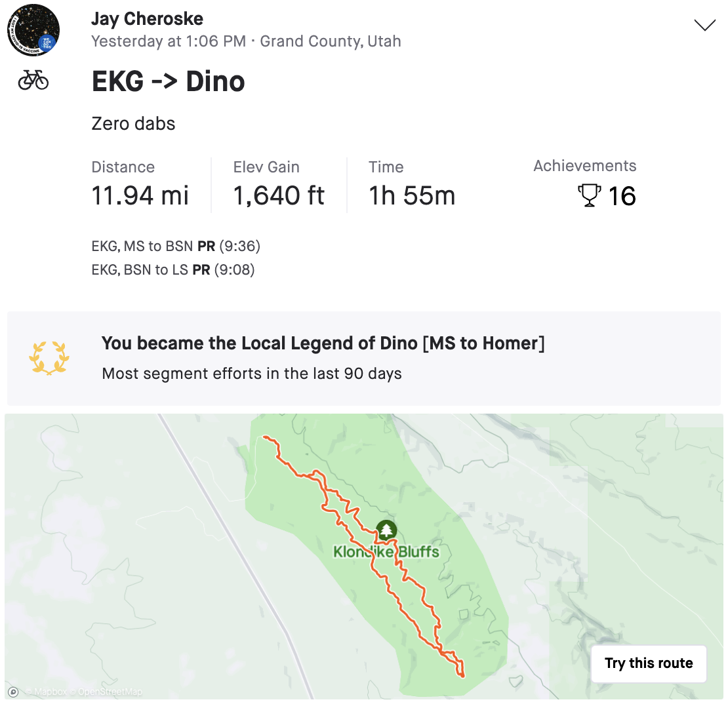Open the EKG, BSN to LS segment
This screenshot has width=728, height=704.
[139, 269]
